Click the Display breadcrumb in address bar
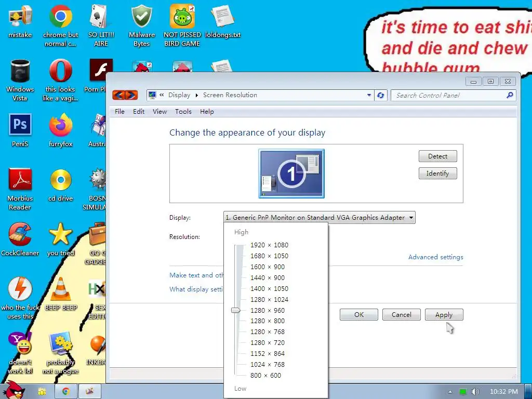The width and height of the screenshot is (532, 399). (x=179, y=95)
